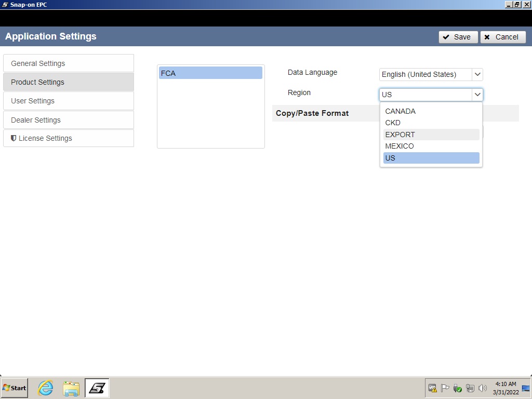
Task: Choose EXPORT from the Region list
Action: click(431, 135)
